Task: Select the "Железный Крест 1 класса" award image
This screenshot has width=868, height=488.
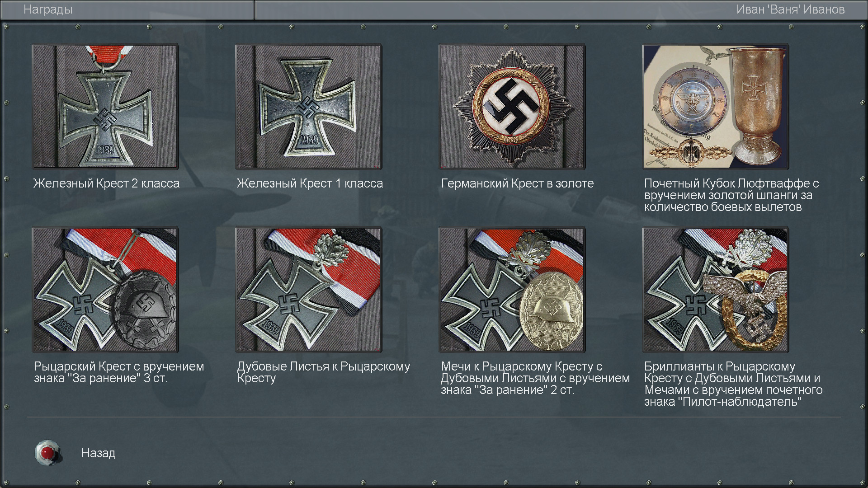Action: 309,107
